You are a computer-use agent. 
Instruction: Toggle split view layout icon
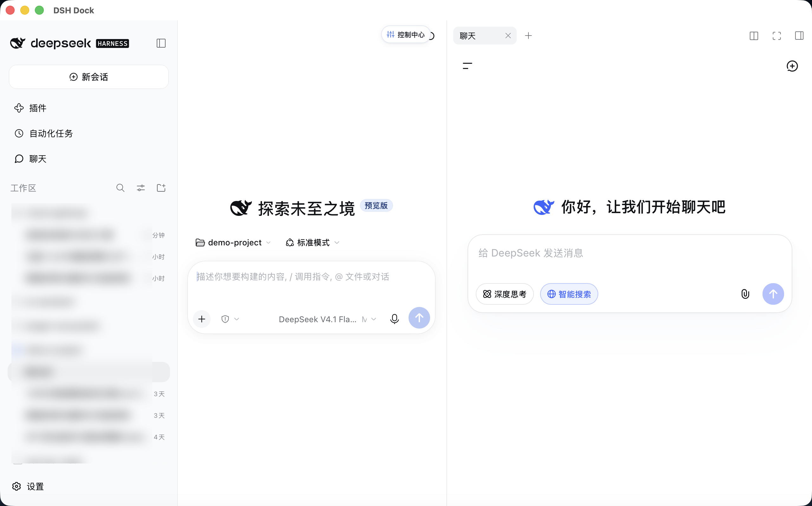pyautogui.click(x=754, y=36)
